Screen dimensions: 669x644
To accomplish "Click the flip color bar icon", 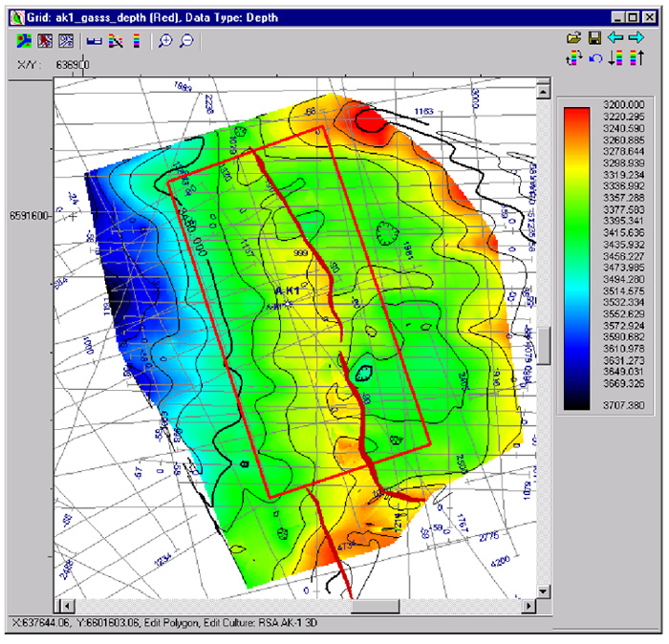I will click(x=573, y=58).
